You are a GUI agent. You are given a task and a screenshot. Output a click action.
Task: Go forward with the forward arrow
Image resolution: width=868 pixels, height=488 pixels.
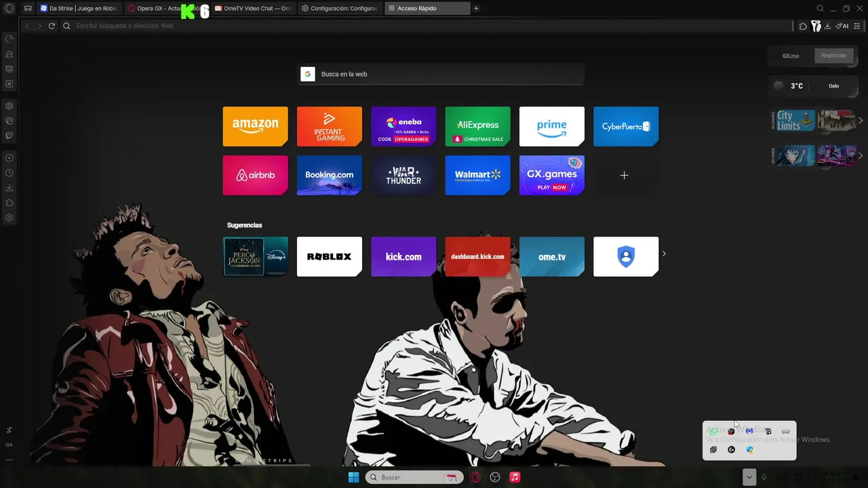39,26
